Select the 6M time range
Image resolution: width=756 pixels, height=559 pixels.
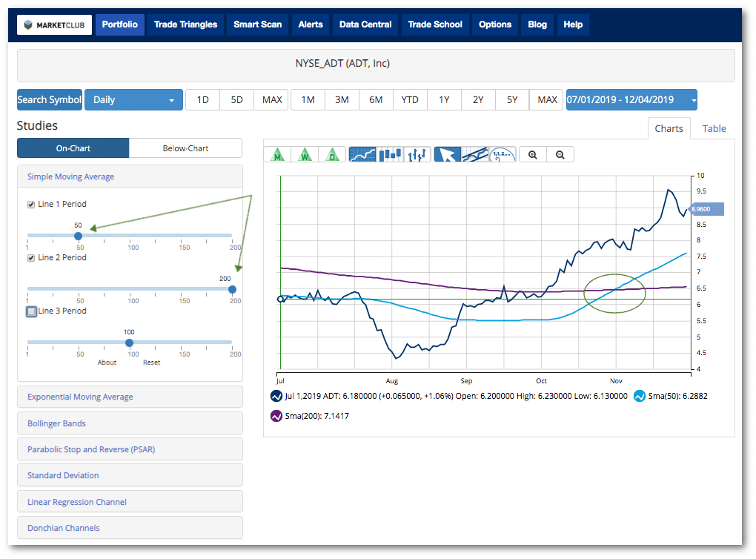(376, 100)
